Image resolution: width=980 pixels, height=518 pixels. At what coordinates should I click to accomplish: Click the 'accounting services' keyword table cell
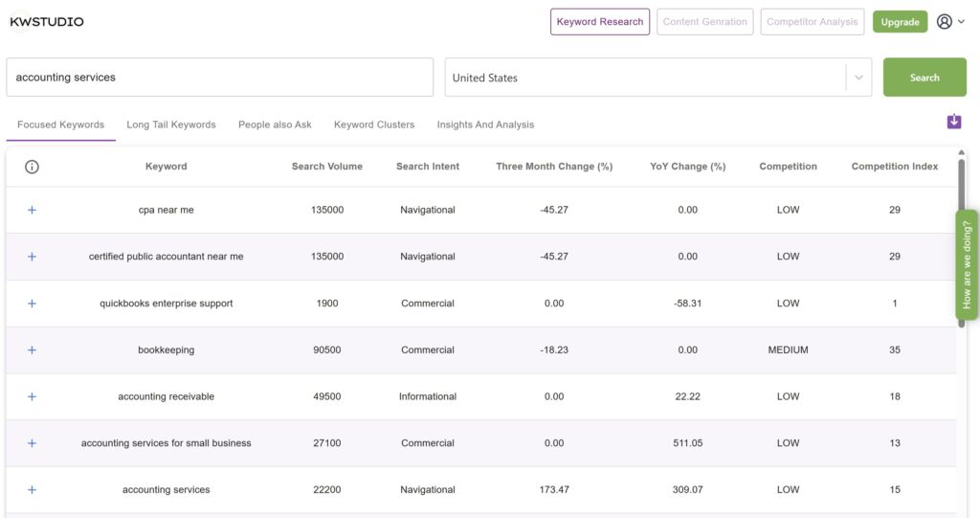(167, 490)
